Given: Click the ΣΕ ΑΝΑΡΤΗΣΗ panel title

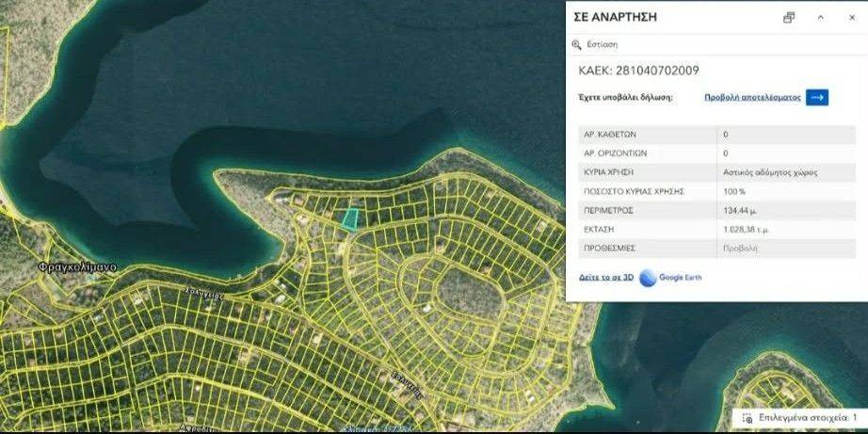Looking at the screenshot, I should pos(614,17).
